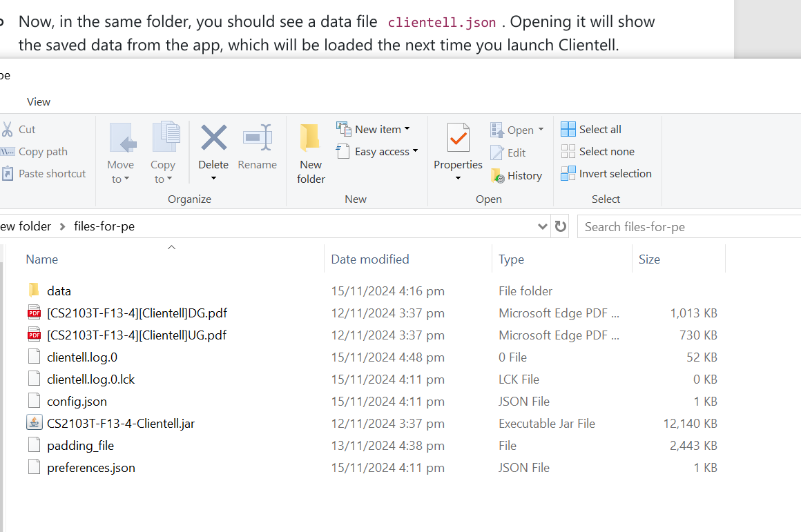Expand the breadcrumb chevron before files-for-pe
Image resolution: width=801 pixels, height=532 pixels.
pos(62,226)
